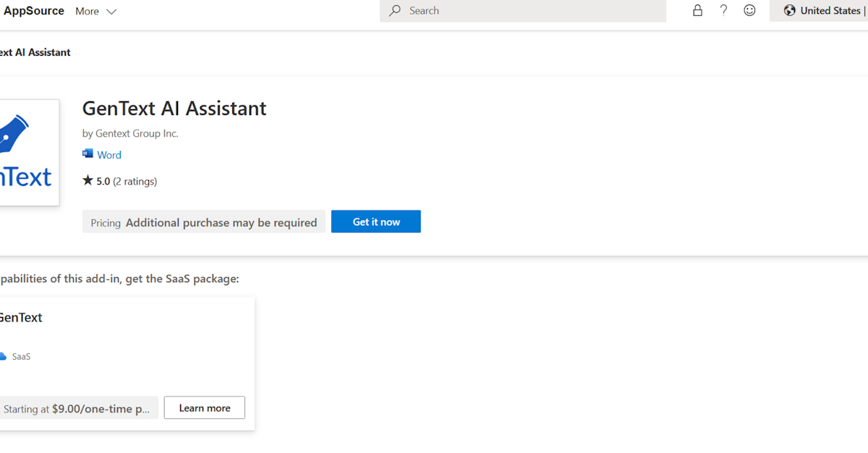This screenshot has height=453, width=868.
Task: Click the GenText app logo thumbnail
Action: pos(29,153)
